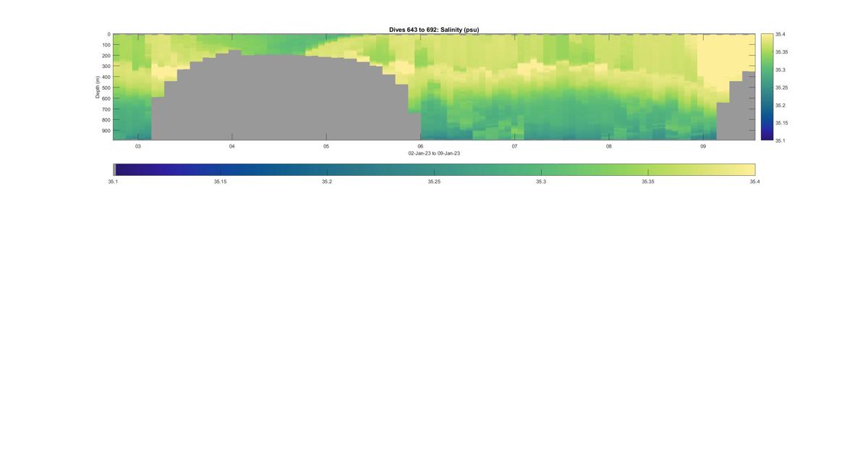This screenshot has width=868, height=450.
Task: Click the x-axis tick label "06"
Action: pyautogui.click(x=420, y=146)
